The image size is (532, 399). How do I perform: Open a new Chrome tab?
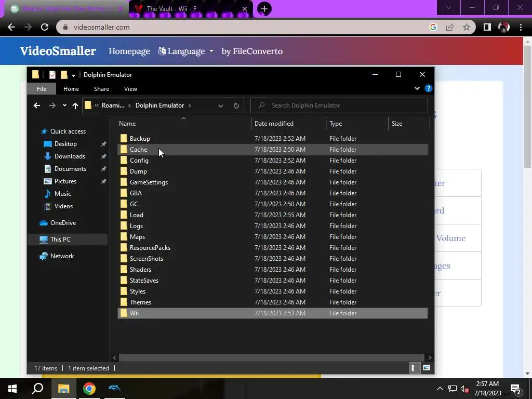[264, 9]
